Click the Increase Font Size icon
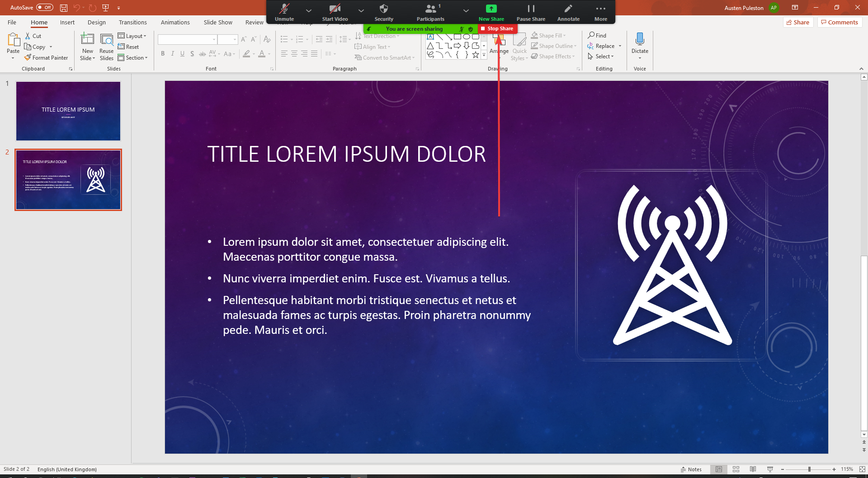The height and width of the screenshot is (478, 868). point(244,39)
